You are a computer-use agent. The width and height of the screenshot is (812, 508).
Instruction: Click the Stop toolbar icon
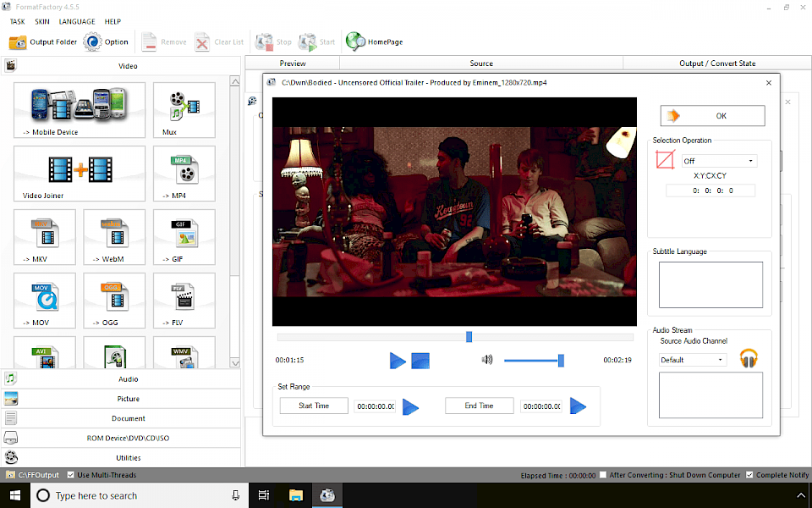pyautogui.click(x=264, y=42)
